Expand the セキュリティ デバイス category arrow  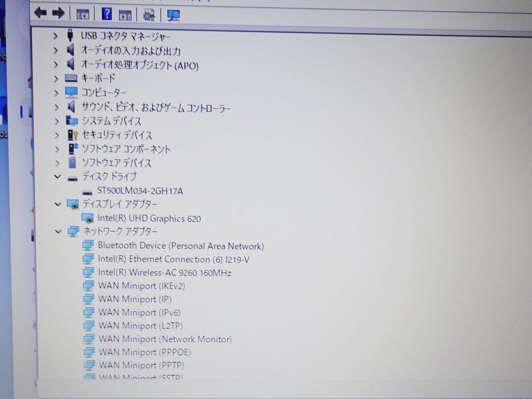point(57,135)
